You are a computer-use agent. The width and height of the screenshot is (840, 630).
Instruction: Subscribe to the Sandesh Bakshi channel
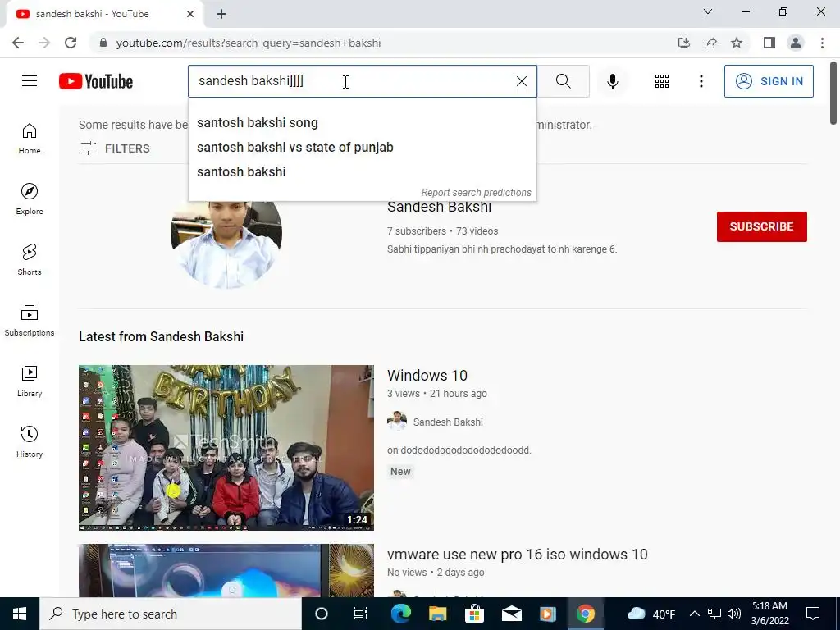(x=762, y=226)
